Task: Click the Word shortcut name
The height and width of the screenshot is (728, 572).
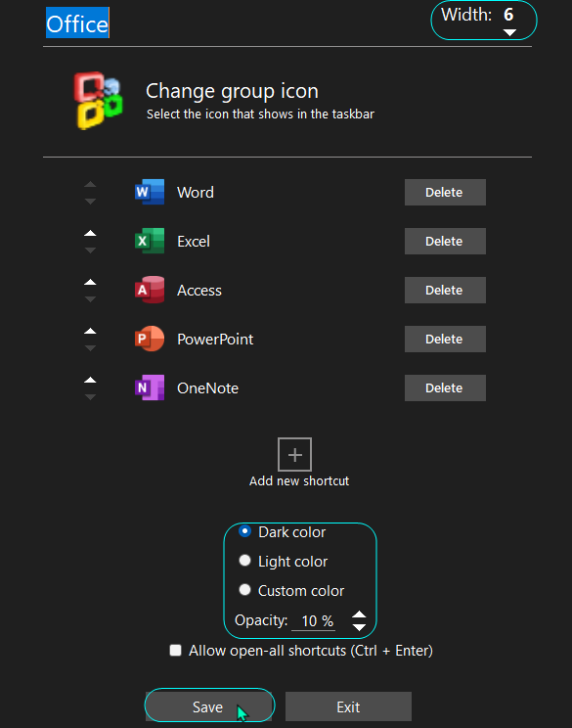Action: pos(196,192)
